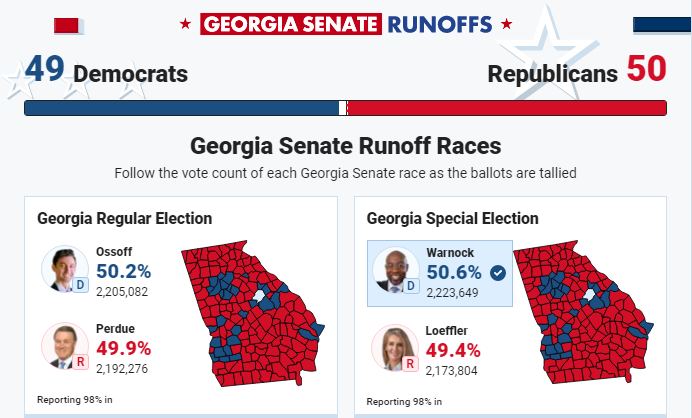Click Ossoff's candidate photo

62,267
